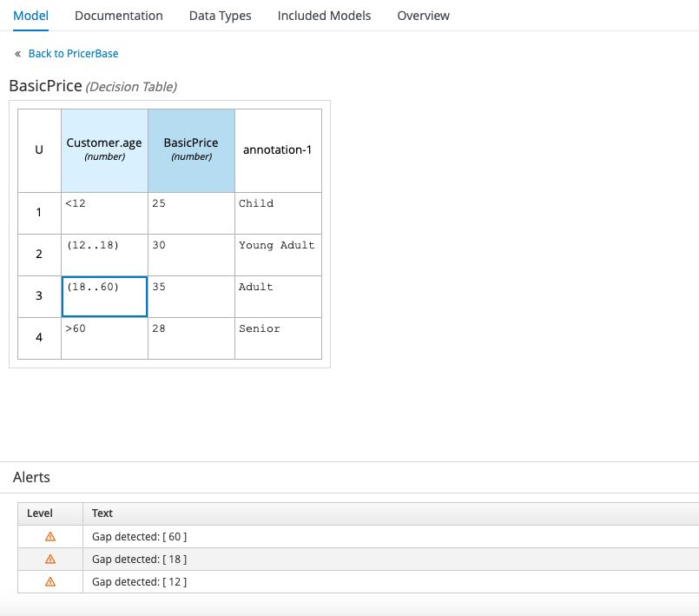Open the Included Models tab
The image size is (699, 616).
coord(324,16)
